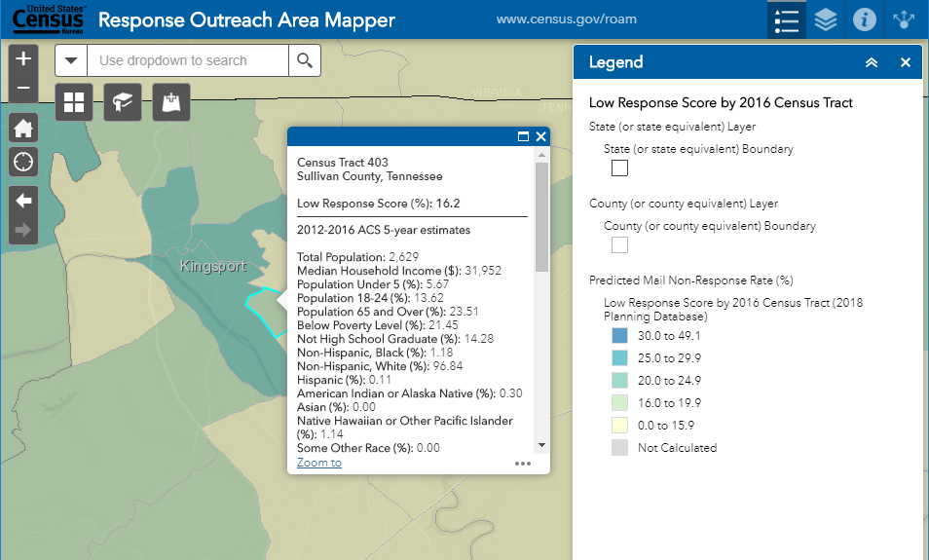Click the Census Bureau logo

click(49, 19)
